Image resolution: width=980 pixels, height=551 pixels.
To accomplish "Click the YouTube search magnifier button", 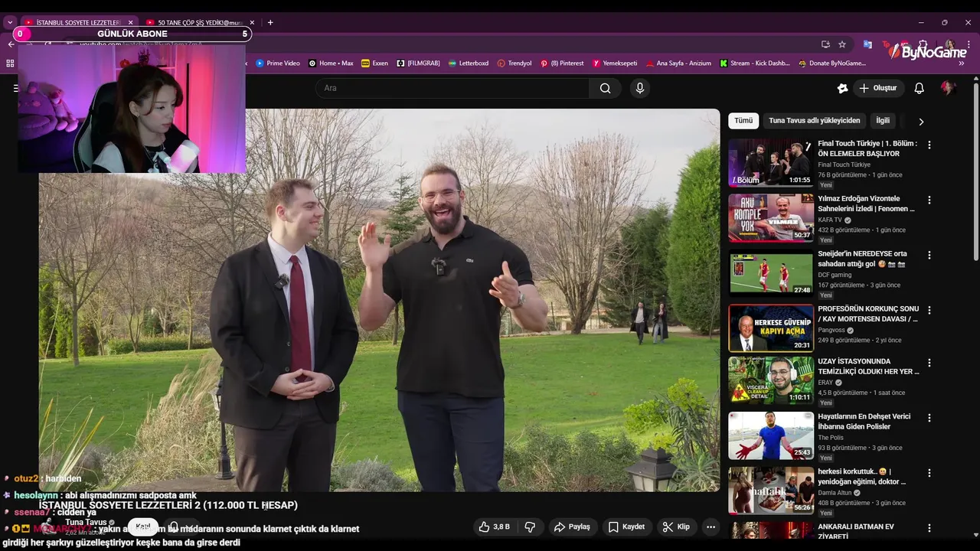I will [x=605, y=88].
